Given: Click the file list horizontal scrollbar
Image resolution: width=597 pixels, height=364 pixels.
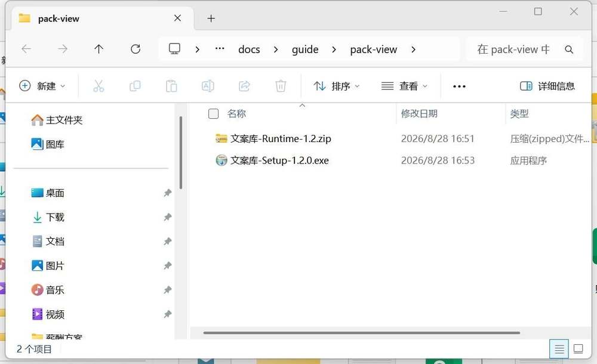Looking at the screenshot, I should 362,333.
